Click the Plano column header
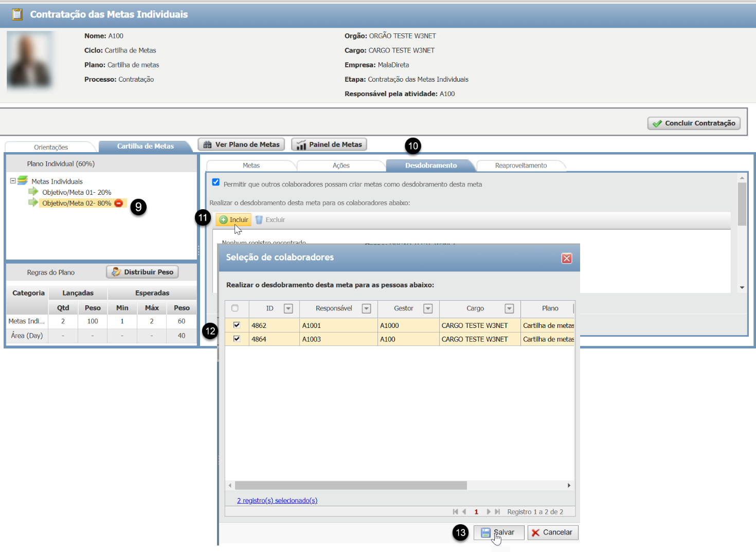Screen dimensions: 756x552 (x=548, y=308)
